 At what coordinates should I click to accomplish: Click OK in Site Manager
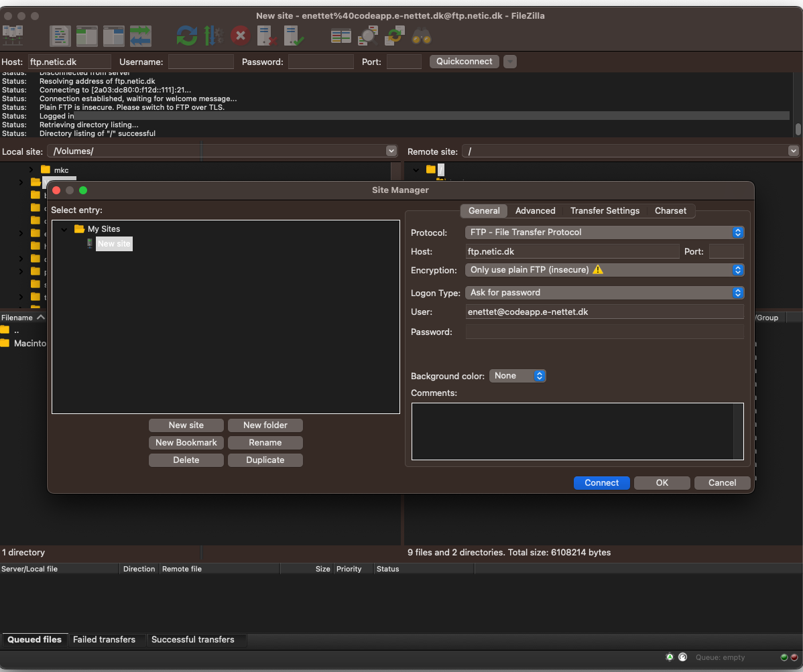662,482
